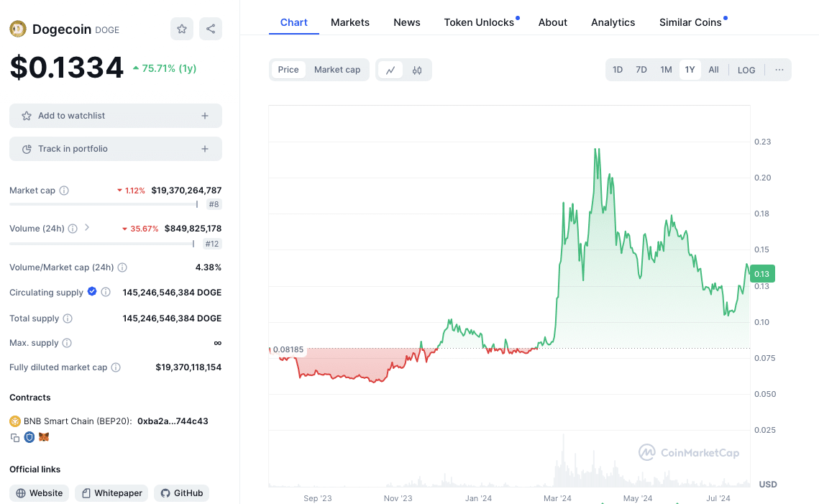Add Dogecoin to watchlist
This screenshot has height=504, width=819.
tap(116, 116)
